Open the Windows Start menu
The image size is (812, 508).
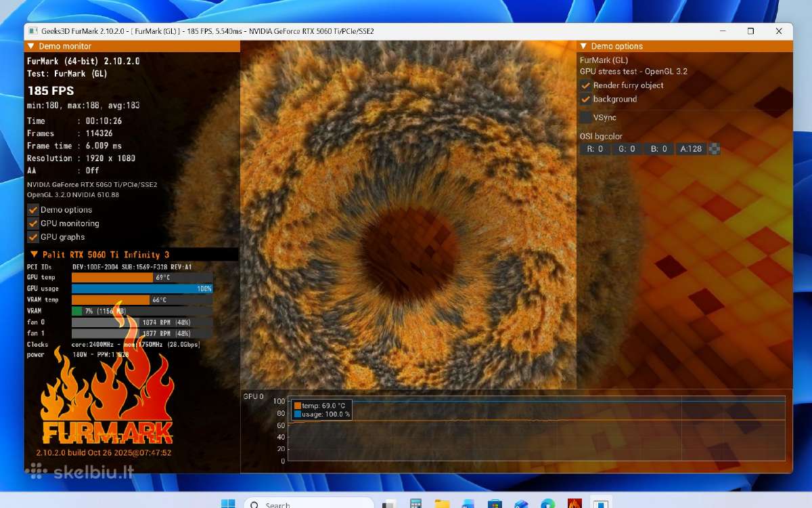click(228, 504)
